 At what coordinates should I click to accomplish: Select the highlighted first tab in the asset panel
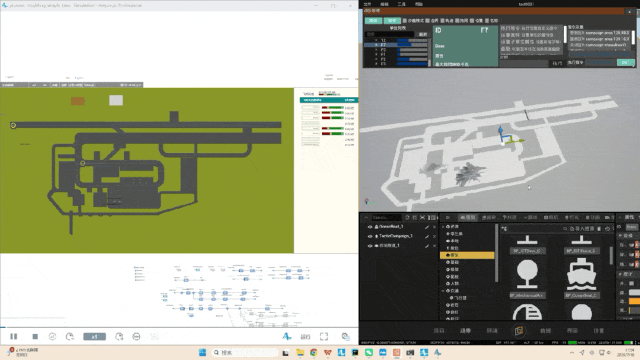[468, 218]
